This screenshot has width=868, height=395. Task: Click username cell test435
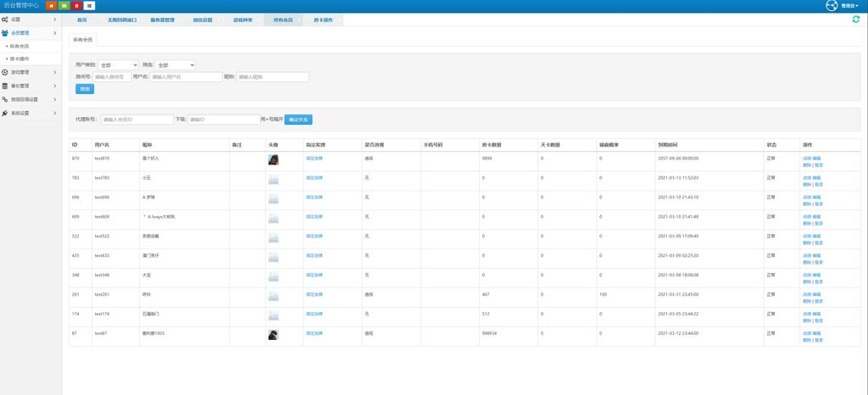coord(102,256)
